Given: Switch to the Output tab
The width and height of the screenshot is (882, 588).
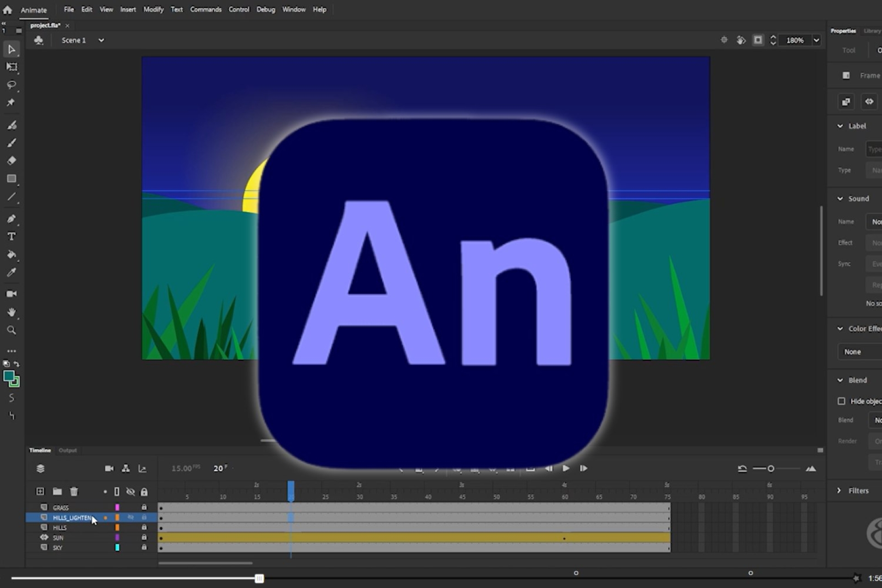Looking at the screenshot, I should (x=68, y=450).
